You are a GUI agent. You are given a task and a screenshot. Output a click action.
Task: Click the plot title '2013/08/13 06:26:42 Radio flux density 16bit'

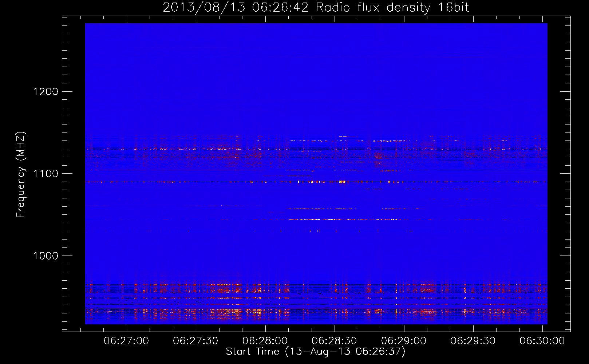pyautogui.click(x=316, y=7)
